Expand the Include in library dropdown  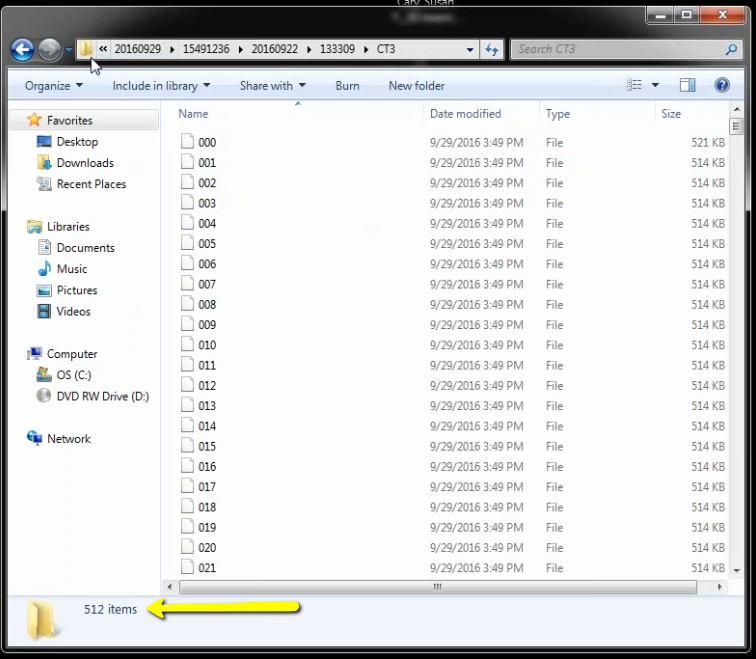161,86
